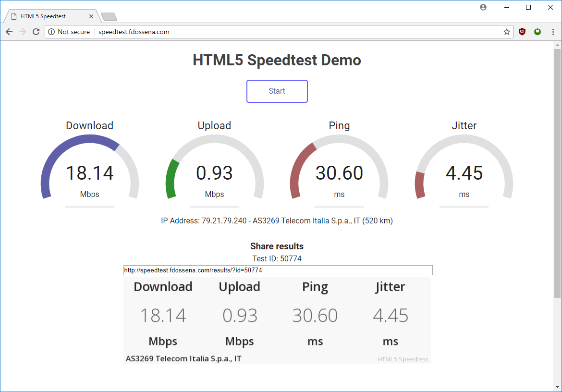Click the Not secure site information icon
This screenshot has width=562, height=392.
(51, 32)
